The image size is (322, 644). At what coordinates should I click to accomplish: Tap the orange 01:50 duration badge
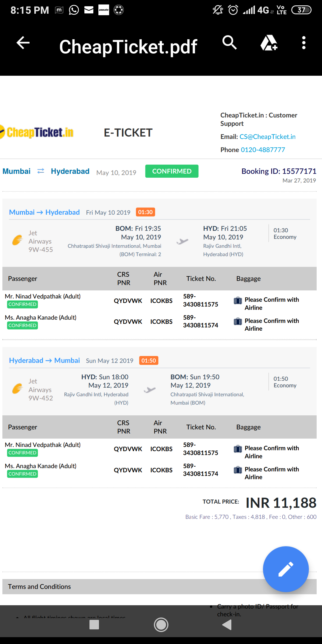tap(148, 360)
